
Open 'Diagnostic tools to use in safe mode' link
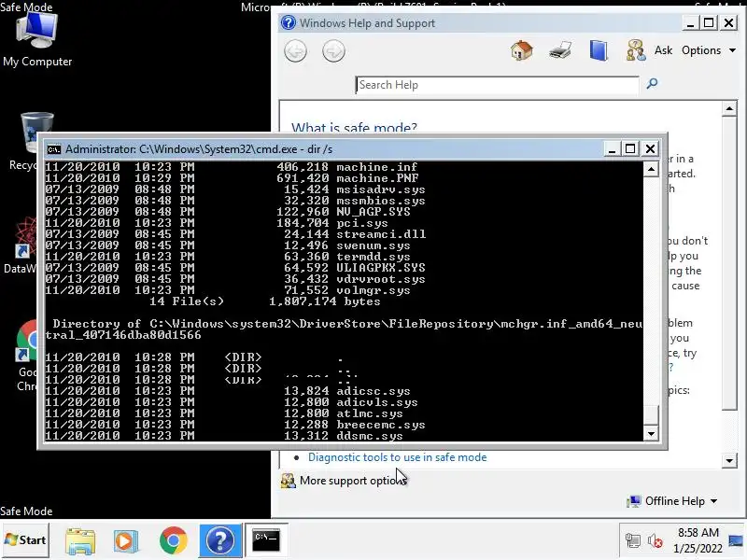(x=398, y=457)
